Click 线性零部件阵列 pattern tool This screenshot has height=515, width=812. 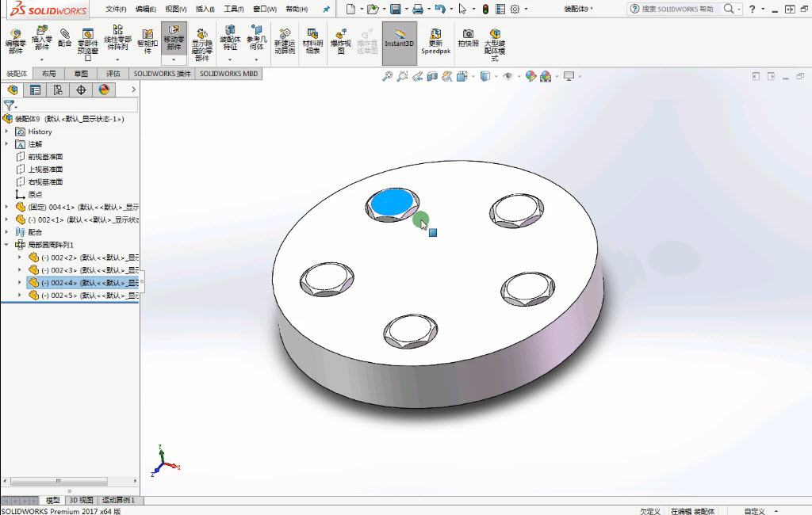point(117,38)
